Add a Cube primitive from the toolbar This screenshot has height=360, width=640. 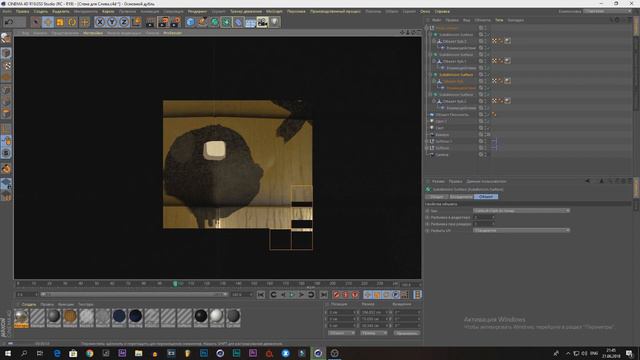click(x=191, y=22)
